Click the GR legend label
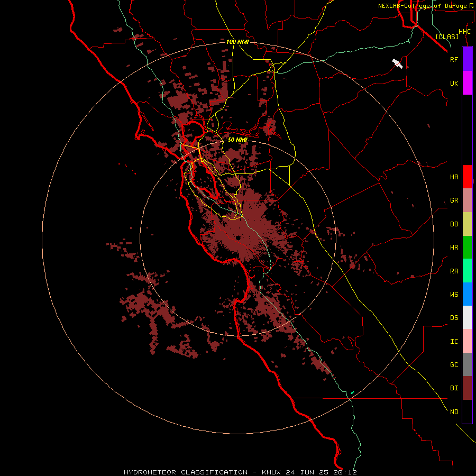 click(454, 200)
